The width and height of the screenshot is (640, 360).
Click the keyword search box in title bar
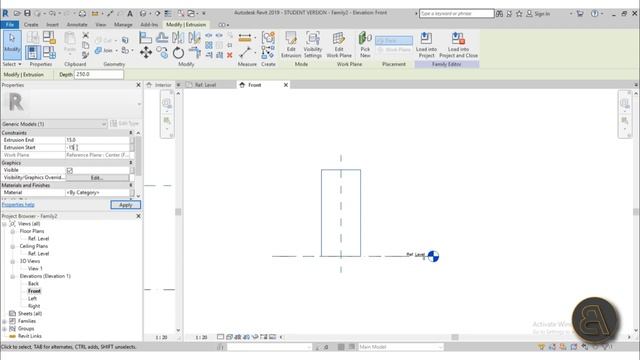coord(456,13)
